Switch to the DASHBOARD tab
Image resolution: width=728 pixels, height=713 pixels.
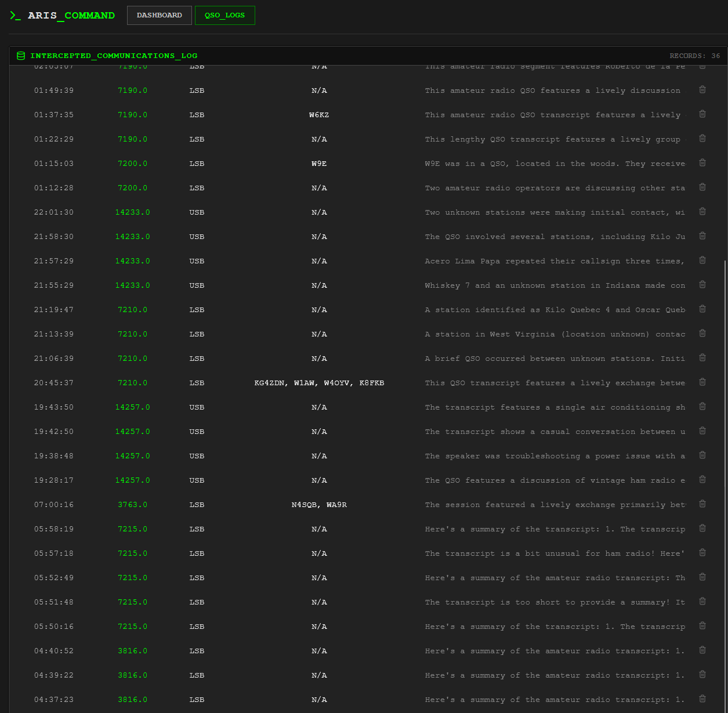pyautogui.click(x=159, y=15)
